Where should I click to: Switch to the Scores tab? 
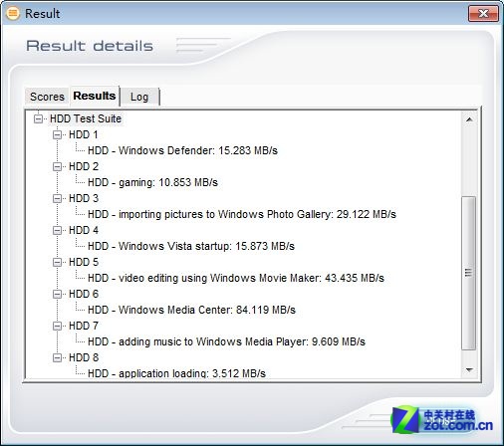tap(47, 97)
